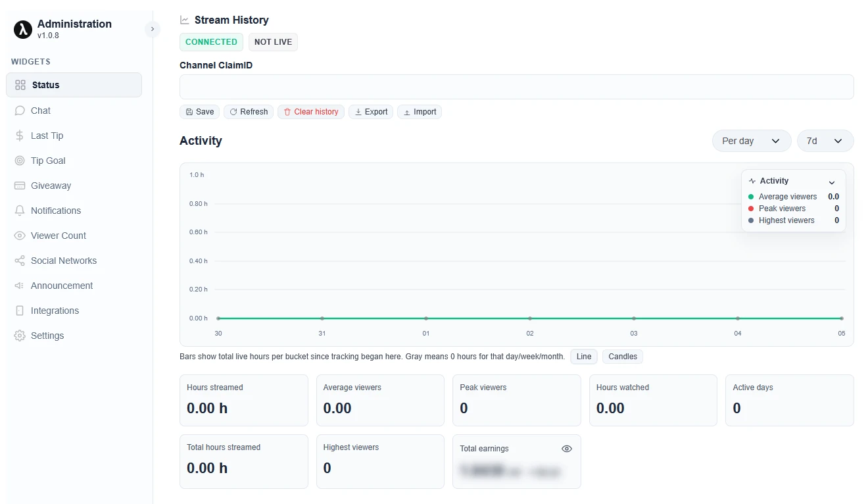This screenshot has width=868, height=504.
Task: Click the Highest viewers stat card
Action: coord(380,461)
